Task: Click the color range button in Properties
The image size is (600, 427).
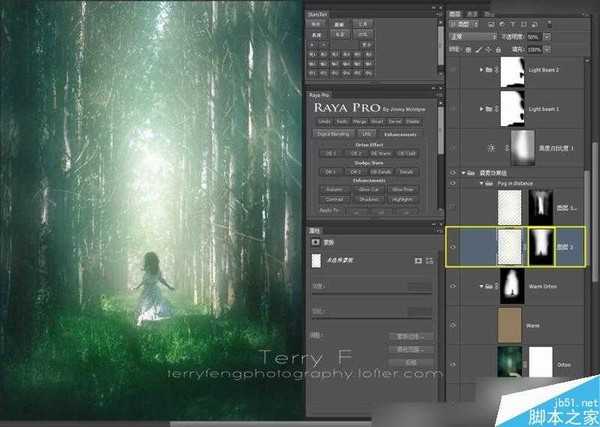Action: click(x=411, y=349)
